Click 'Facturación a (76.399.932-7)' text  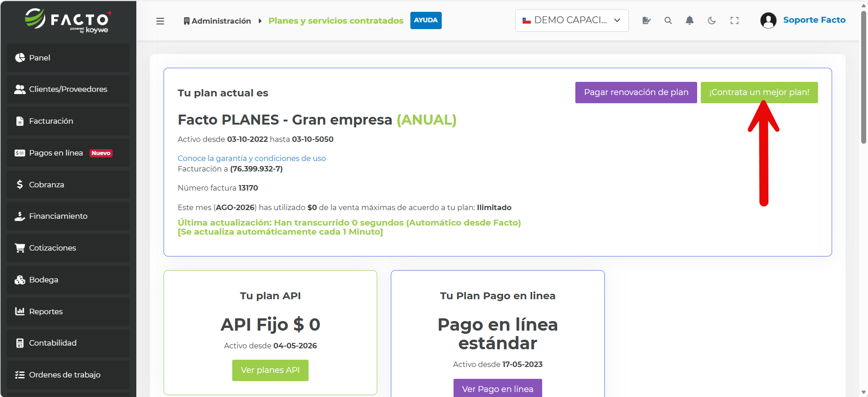tap(230, 169)
